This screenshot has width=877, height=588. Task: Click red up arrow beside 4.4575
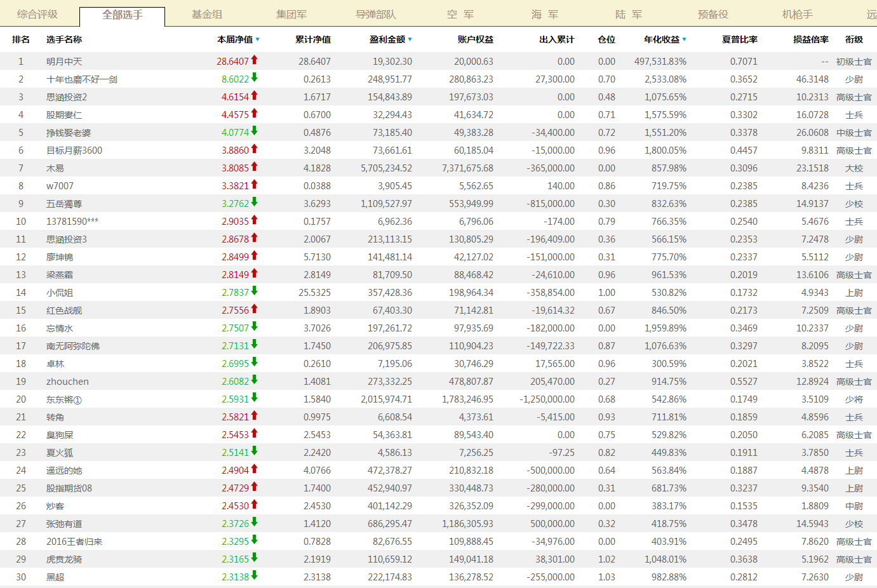click(255, 113)
